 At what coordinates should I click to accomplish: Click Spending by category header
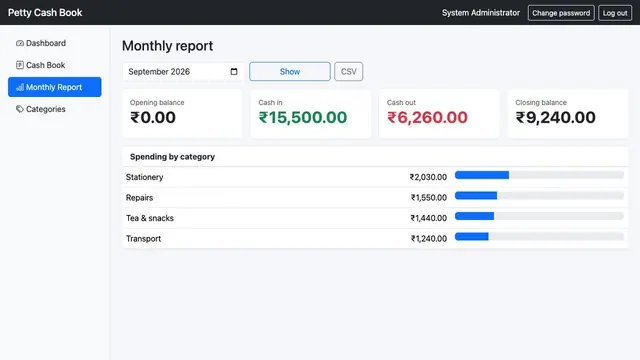point(172,157)
